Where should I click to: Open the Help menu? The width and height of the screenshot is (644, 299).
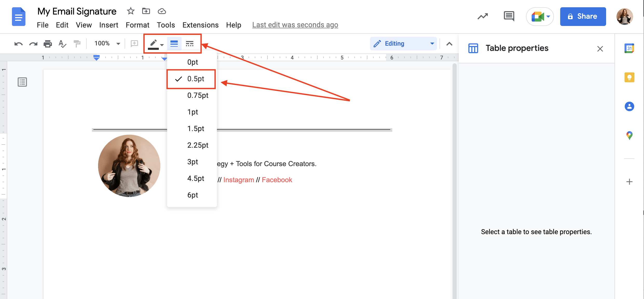pos(234,25)
